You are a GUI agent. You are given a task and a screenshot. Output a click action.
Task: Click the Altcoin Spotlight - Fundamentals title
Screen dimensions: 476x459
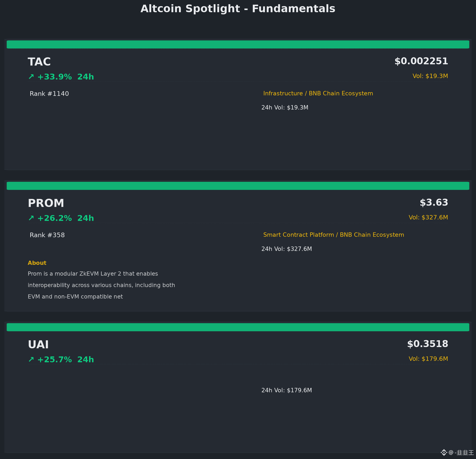tap(238, 9)
